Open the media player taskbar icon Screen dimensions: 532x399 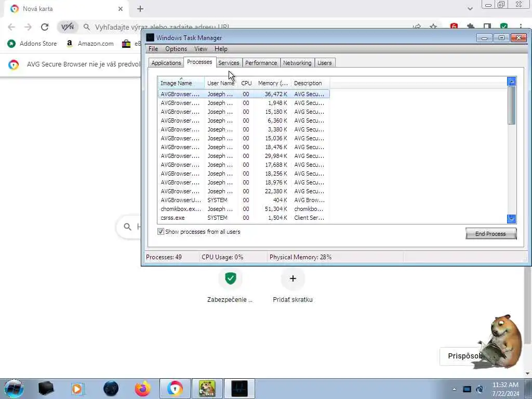click(77, 389)
